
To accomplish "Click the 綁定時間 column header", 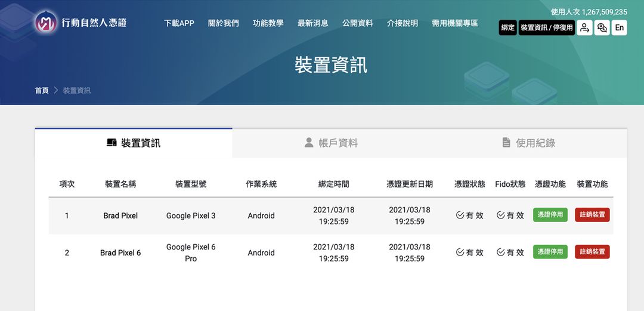I will click(x=333, y=184).
